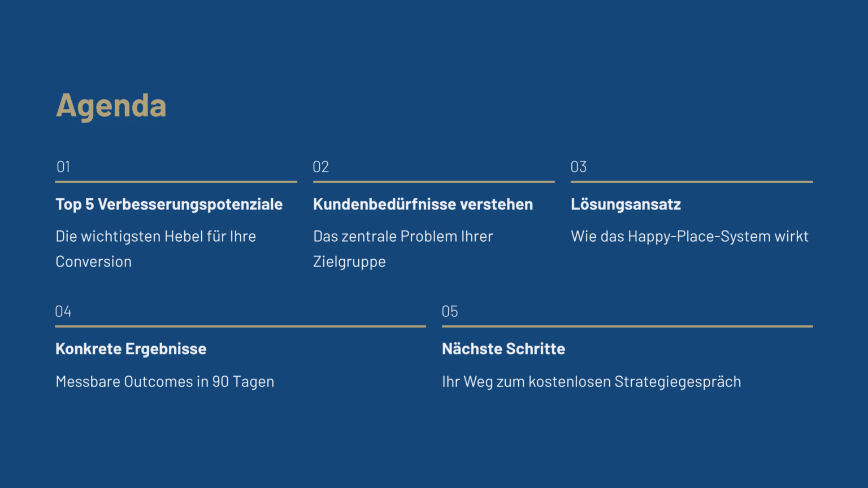Click the gold divider line under 05
This screenshot has width=868, height=488.
click(x=627, y=326)
